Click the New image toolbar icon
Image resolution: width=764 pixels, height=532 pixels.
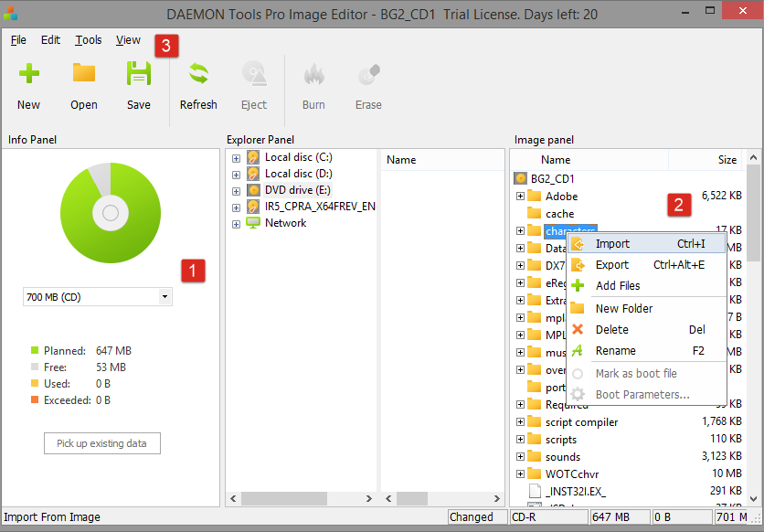point(28,73)
